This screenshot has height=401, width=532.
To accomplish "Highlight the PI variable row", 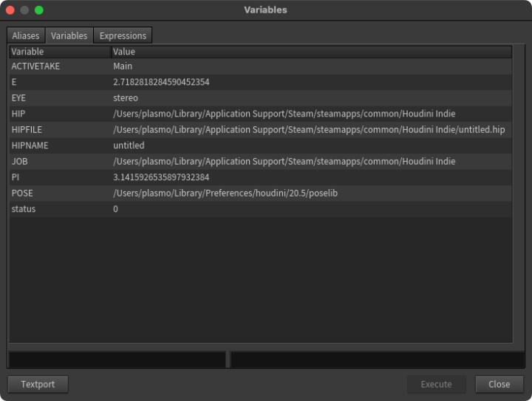I will pyautogui.click(x=16, y=177).
